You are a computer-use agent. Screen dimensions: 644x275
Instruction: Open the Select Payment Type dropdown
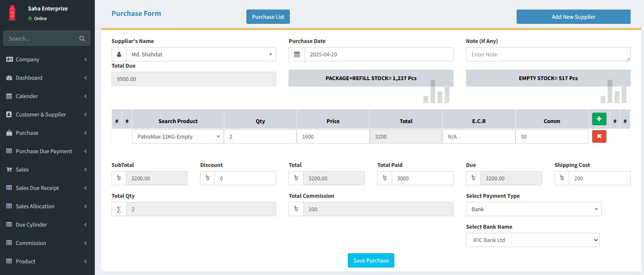pyautogui.click(x=534, y=209)
